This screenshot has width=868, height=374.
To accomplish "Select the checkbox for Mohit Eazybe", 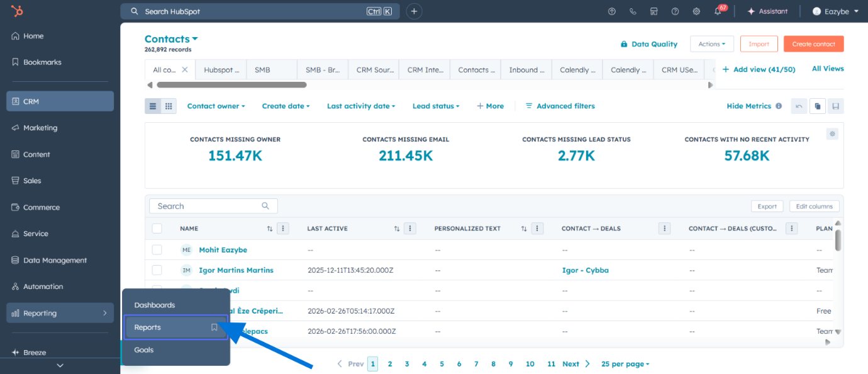I will [157, 249].
